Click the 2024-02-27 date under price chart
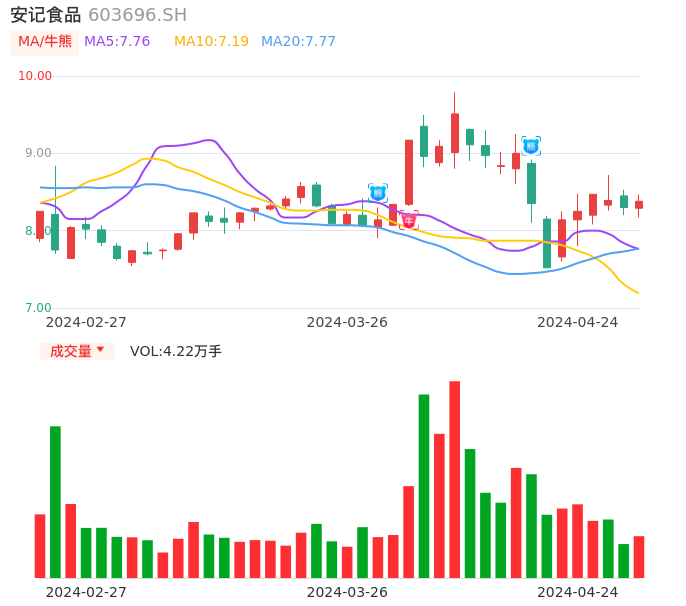The height and width of the screenshot is (606, 686). [86, 322]
